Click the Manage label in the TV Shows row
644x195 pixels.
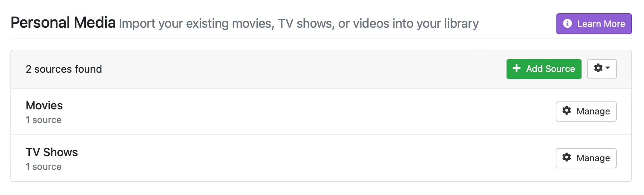pyautogui.click(x=593, y=158)
